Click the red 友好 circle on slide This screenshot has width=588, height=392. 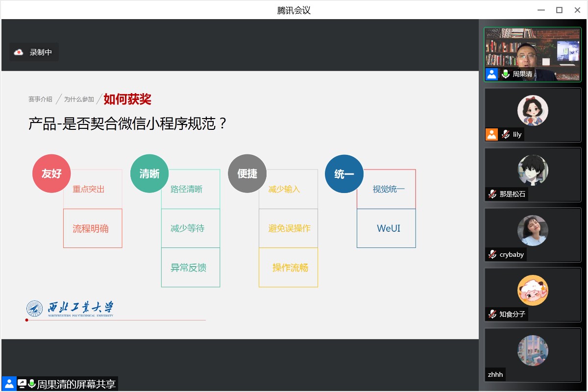click(x=51, y=174)
